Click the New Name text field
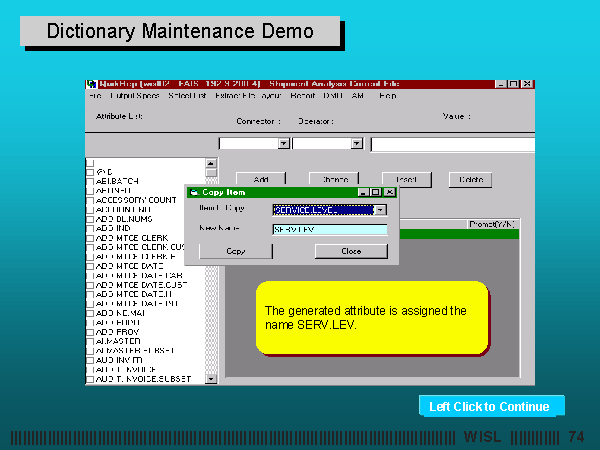 click(329, 229)
